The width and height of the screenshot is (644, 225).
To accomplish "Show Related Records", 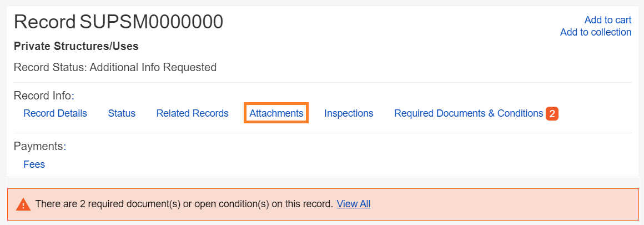I will tap(192, 113).
